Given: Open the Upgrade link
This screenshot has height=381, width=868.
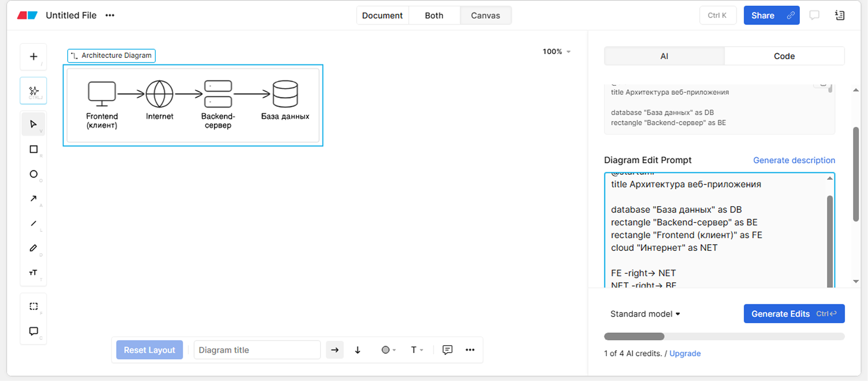Looking at the screenshot, I should [685, 353].
